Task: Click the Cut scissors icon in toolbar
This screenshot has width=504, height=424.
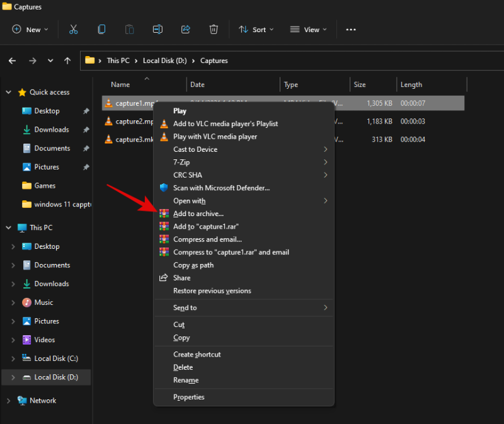Action: pyautogui.click(x=73, y=30)
